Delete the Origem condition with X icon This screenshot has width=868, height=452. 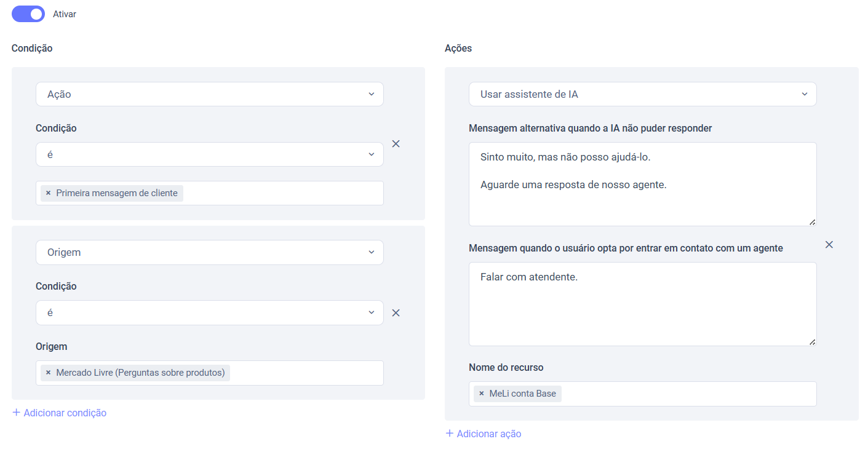pyautogui.click(x=396, y=312)
